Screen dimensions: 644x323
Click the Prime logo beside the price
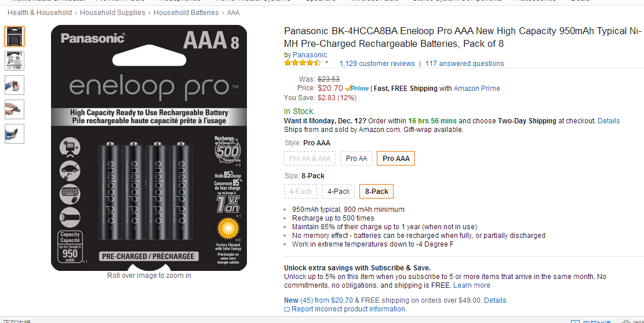(x=357, y=88)
